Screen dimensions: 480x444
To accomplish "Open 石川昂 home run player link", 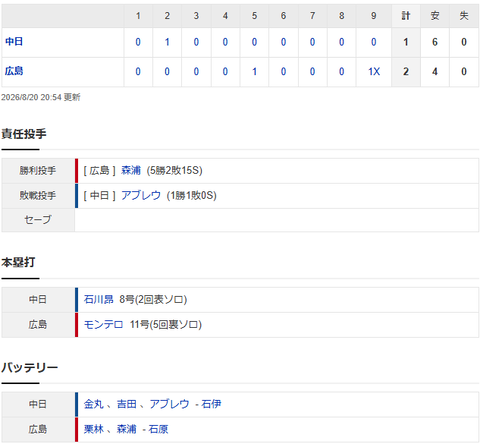I will pyautogui.click(x=98, y=299).
